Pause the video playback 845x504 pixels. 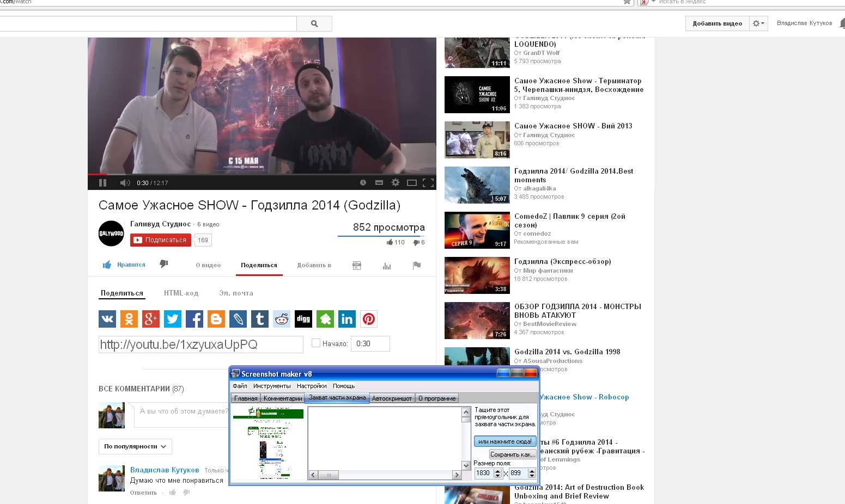(x=102, y=183)
